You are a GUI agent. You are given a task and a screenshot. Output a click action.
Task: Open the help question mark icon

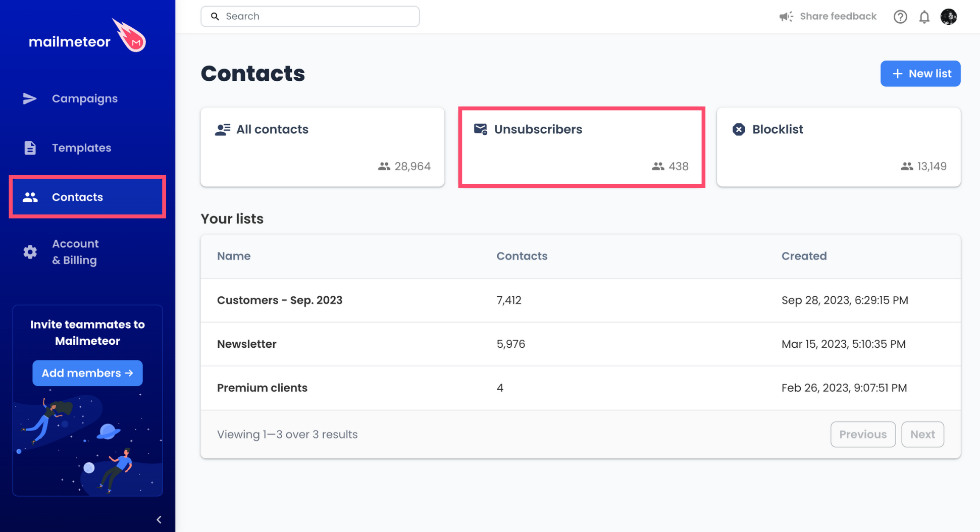(x=900, y=17)
